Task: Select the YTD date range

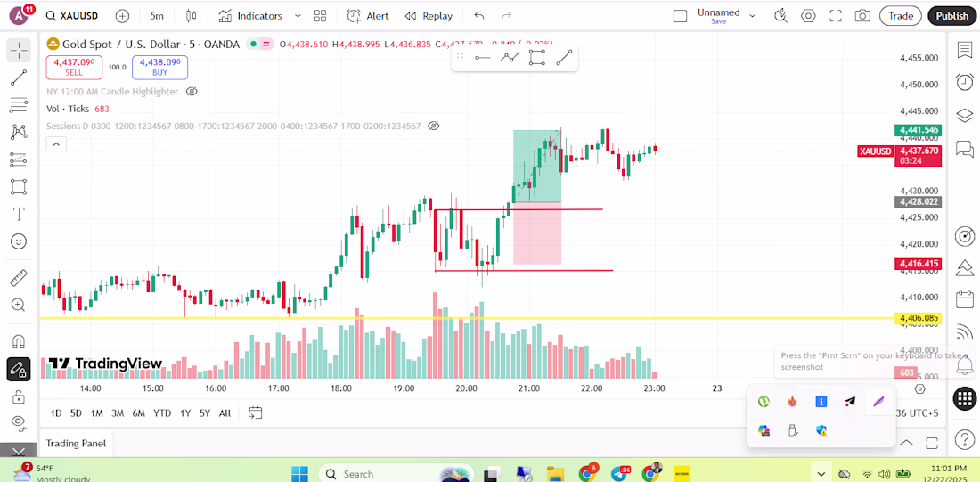Action: [x=162, y=413]
